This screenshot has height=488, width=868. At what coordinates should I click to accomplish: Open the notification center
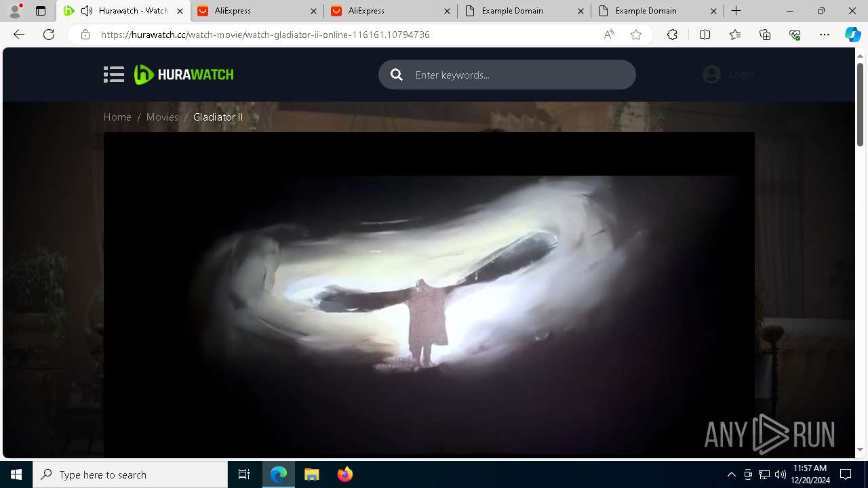(x=846, y=474)
